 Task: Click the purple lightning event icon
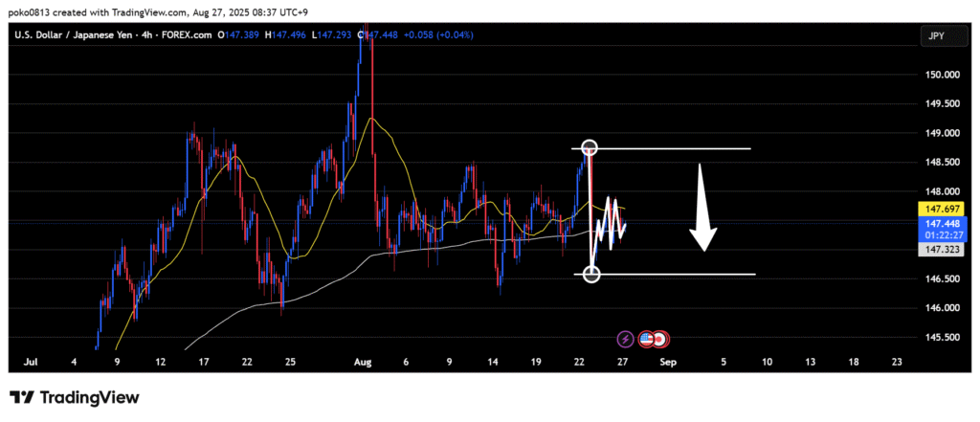pos(625,339)
